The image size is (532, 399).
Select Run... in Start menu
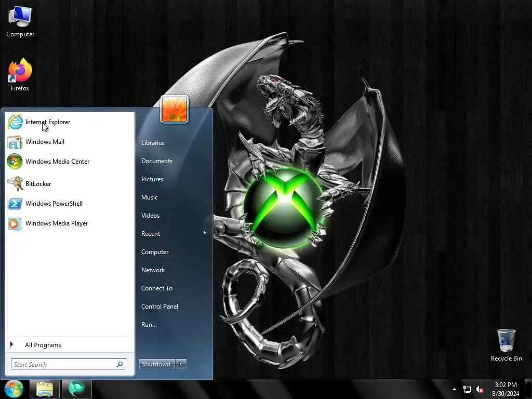coord(149,325)
